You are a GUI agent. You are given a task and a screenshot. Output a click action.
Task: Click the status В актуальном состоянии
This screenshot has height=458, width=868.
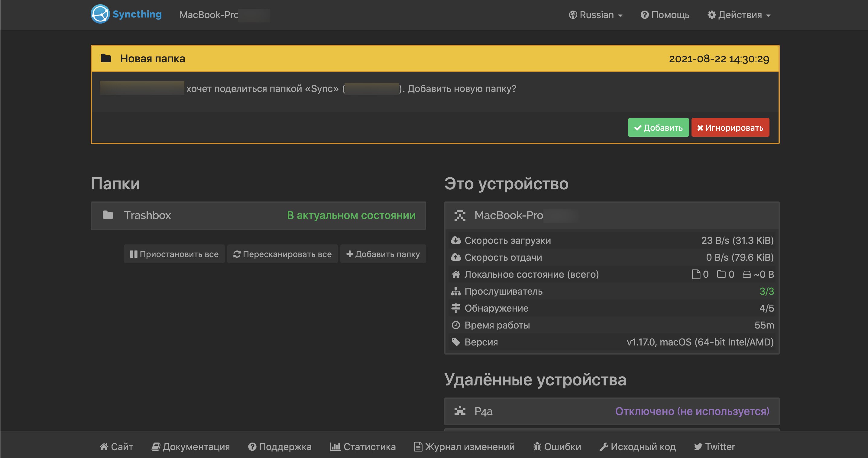(x=351, y=215)
